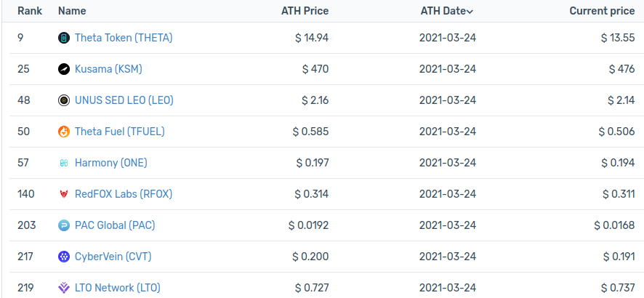Click the CyberVein logo icon
This screenshot has height=298, width=644.
point(64,257)
